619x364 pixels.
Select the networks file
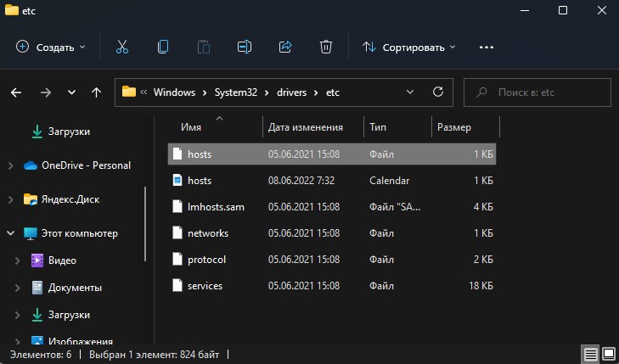click(x=332, y=233)
